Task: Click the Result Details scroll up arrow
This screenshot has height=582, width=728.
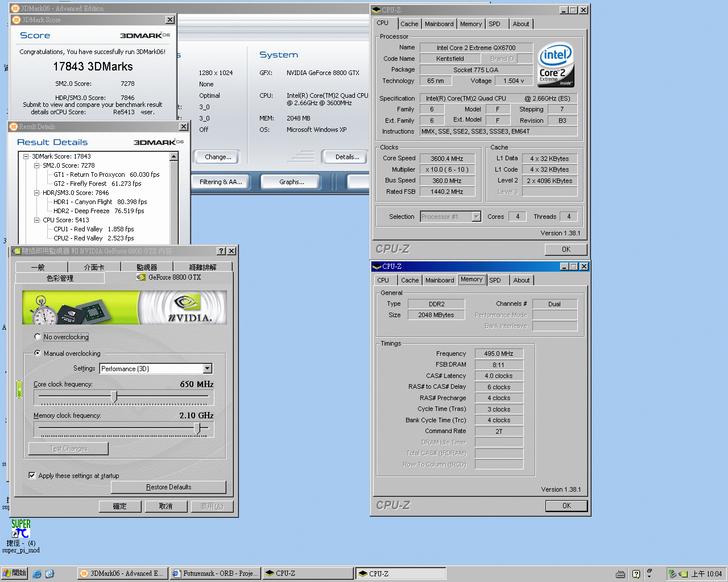Action: [x=174, y=156]
